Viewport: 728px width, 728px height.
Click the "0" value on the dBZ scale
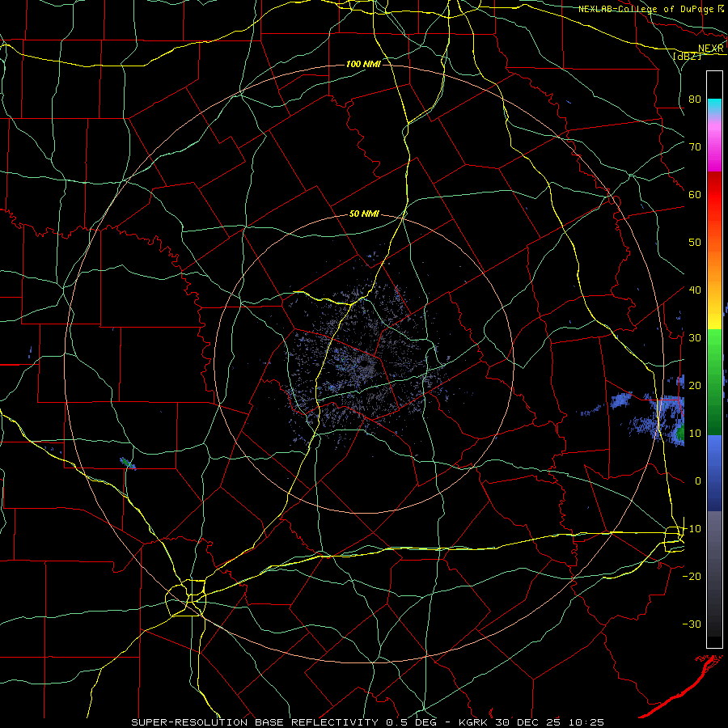coord(698,481)
